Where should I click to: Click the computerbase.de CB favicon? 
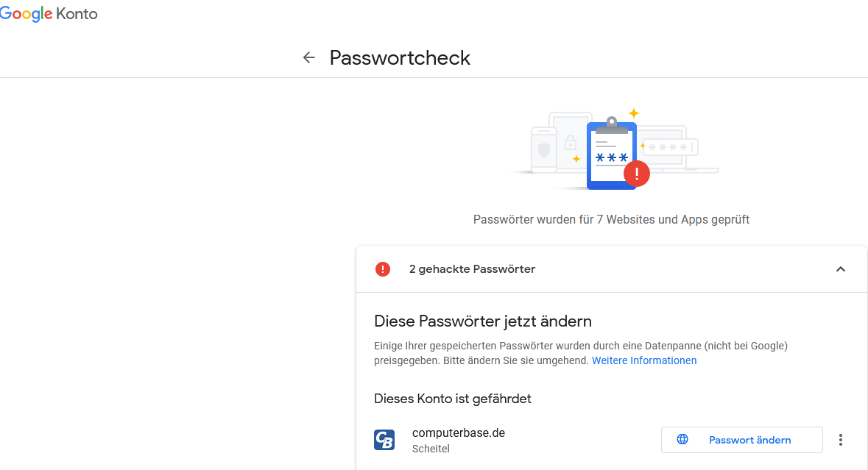(x=384, y=440)
